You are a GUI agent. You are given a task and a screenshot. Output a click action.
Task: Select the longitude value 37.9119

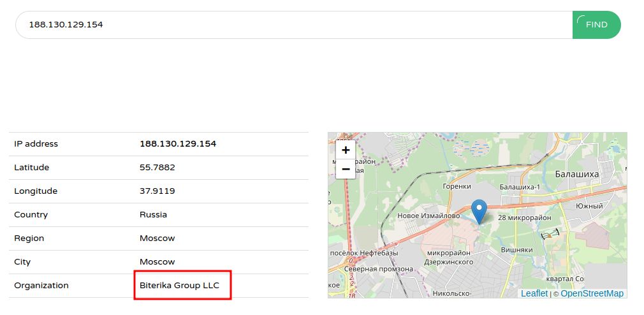157,191
